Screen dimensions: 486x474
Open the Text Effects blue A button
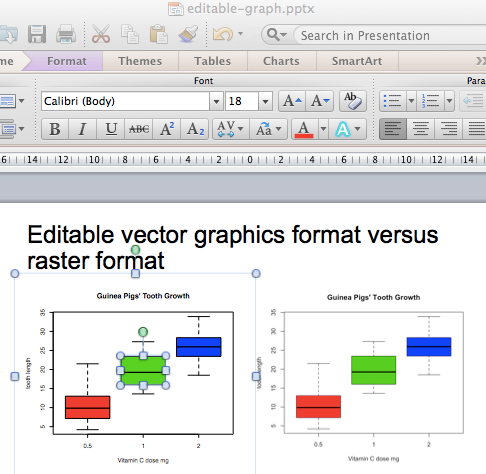pyautogui.click(x=348, y=129)
